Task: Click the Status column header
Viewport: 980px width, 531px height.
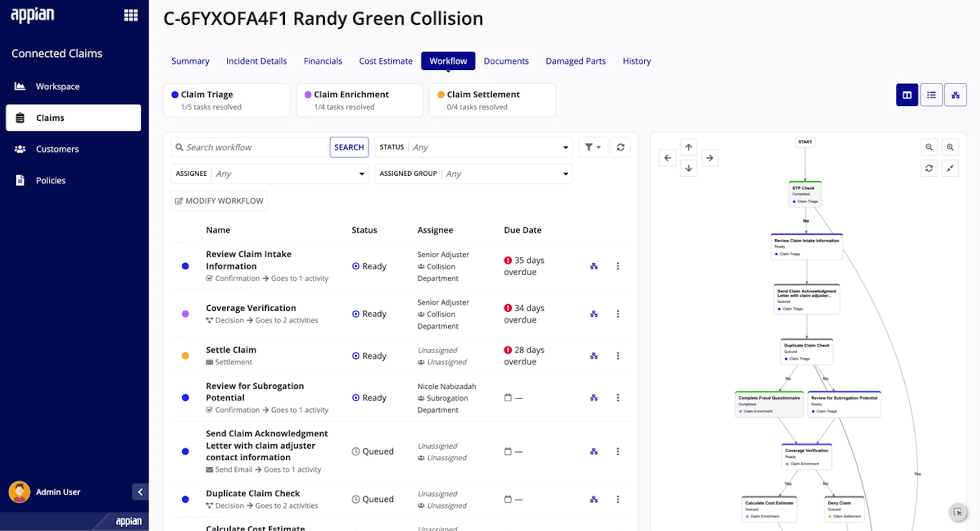Action: [364, 230]
